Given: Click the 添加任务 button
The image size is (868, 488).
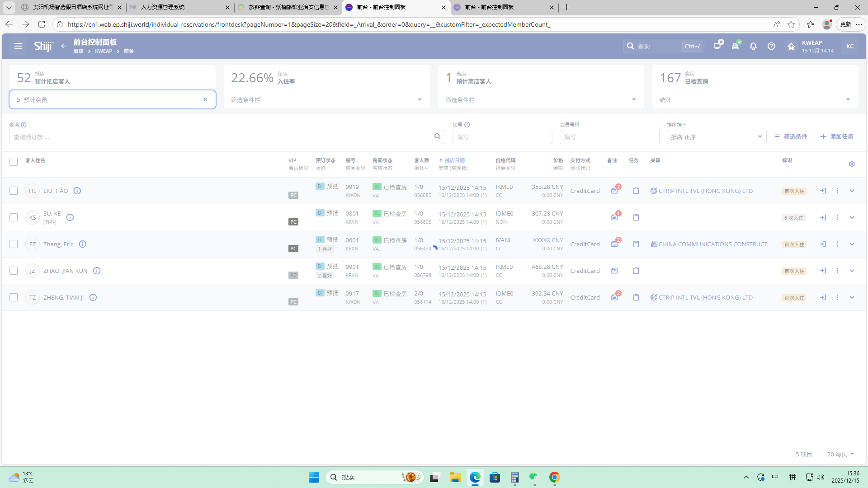Looking at the screenshot, I should click(x=837, y=136).
